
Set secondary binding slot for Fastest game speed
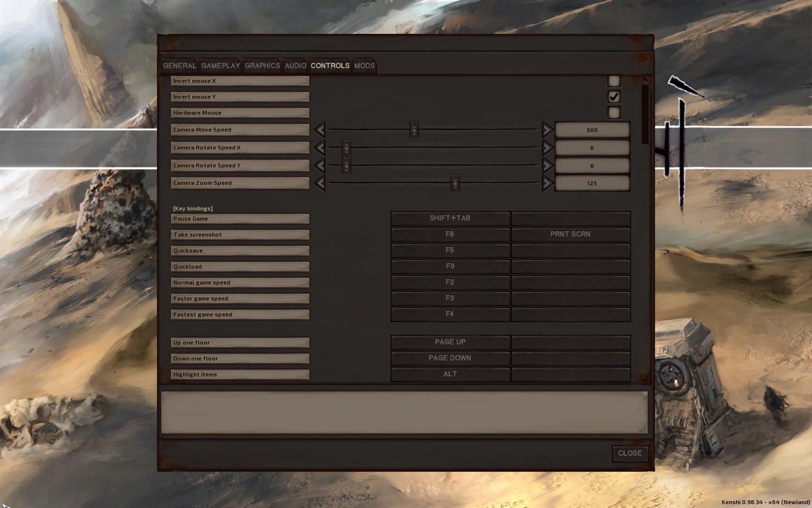[x=571, y=314]
